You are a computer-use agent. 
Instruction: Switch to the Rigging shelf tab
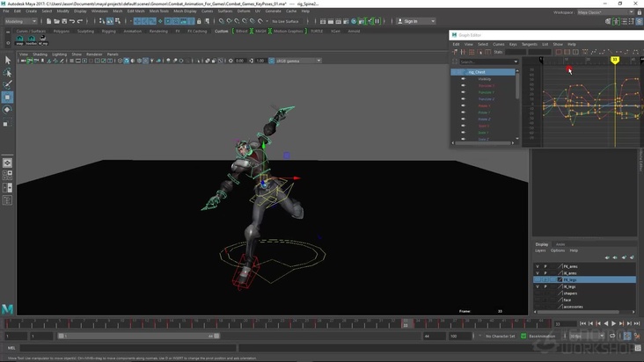point(109,31)
